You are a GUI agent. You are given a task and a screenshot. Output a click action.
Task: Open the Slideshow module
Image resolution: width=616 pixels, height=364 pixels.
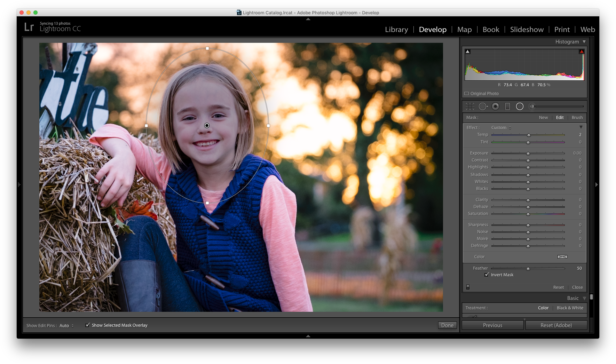click(527, 30)
